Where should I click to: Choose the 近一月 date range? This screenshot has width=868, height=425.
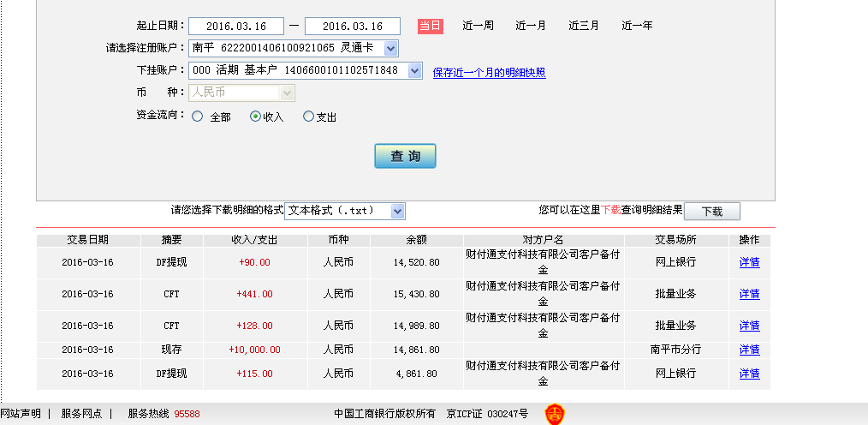(x=531, y=26)
